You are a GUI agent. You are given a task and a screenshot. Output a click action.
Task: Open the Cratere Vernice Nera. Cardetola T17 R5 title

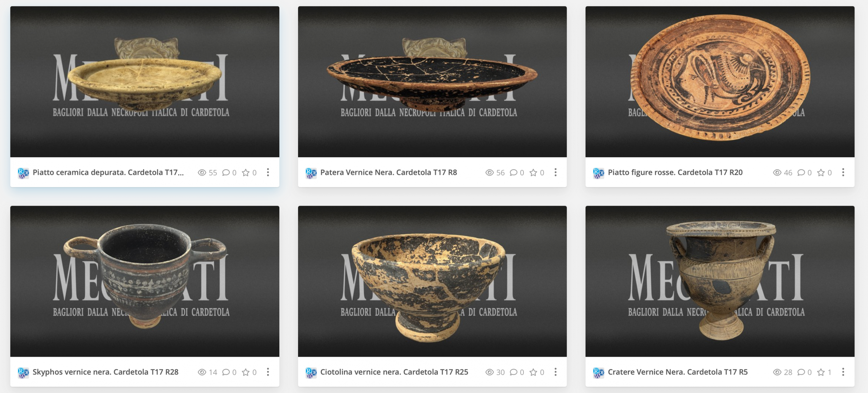point(678,372)
